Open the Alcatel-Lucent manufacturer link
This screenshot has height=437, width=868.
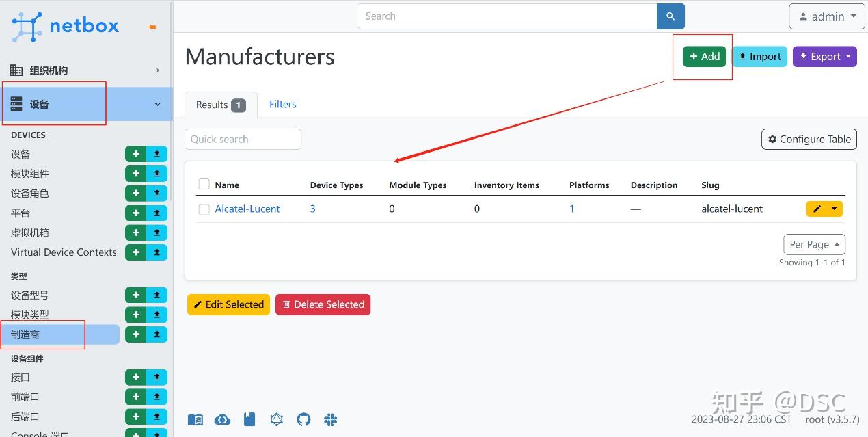point(247,209)
